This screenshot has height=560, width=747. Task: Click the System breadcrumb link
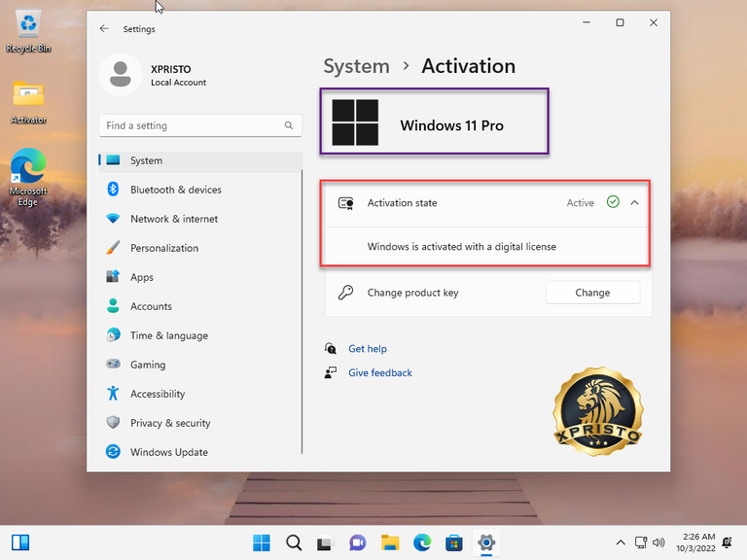tap(356, 66)
